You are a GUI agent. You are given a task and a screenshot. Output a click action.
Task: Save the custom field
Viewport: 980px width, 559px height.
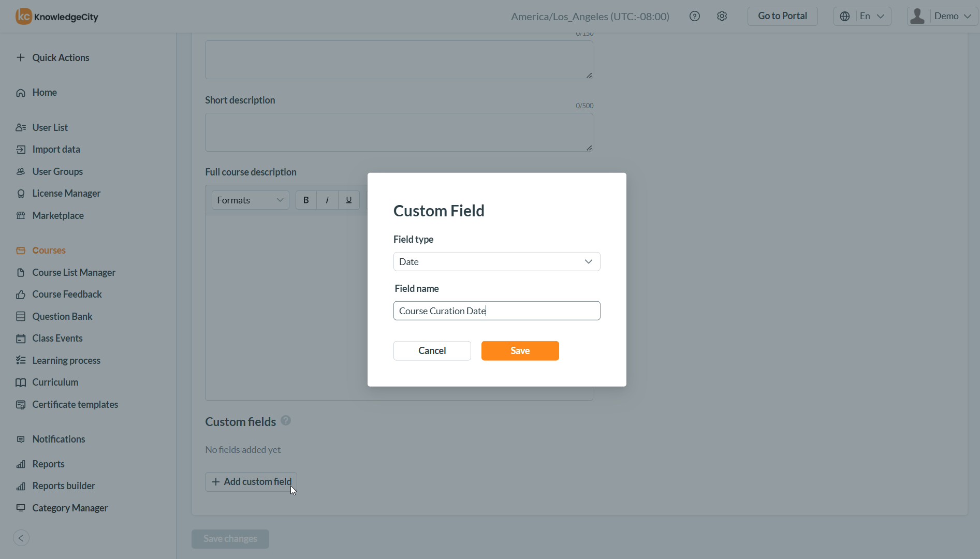(x=520, y=350)
